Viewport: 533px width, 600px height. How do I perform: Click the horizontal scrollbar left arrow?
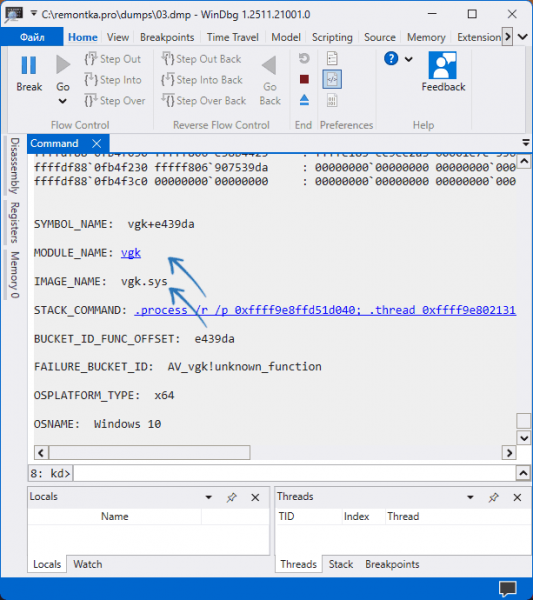pyautogui.click(x=41, y=453)
